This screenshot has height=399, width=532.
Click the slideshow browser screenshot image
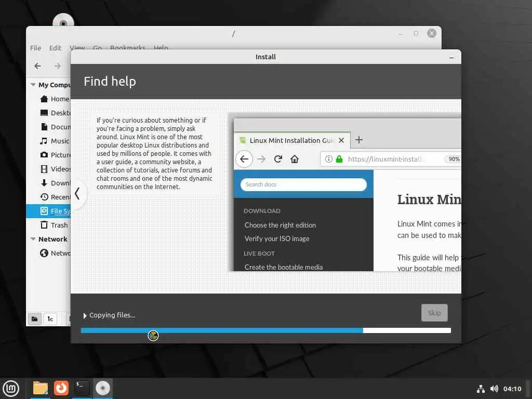click(x=347, y=194)
